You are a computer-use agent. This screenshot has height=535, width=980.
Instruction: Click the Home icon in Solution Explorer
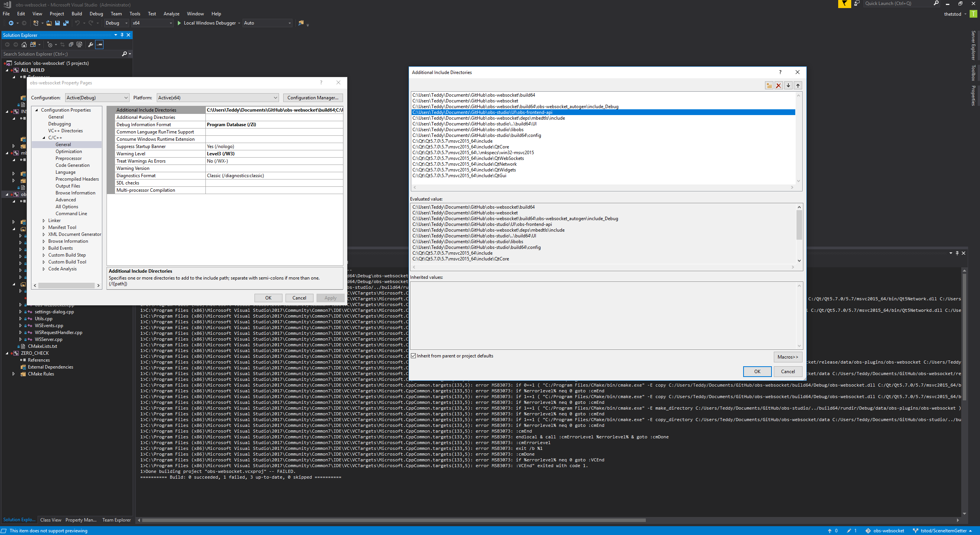click(x=24, y=44)
